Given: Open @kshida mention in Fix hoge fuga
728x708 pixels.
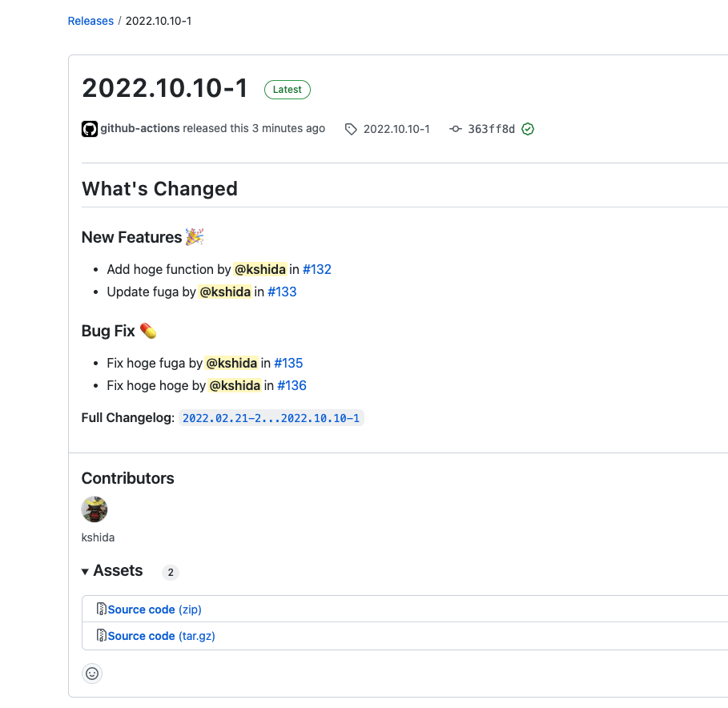Looking at the screenshot, I should point(231,363).
